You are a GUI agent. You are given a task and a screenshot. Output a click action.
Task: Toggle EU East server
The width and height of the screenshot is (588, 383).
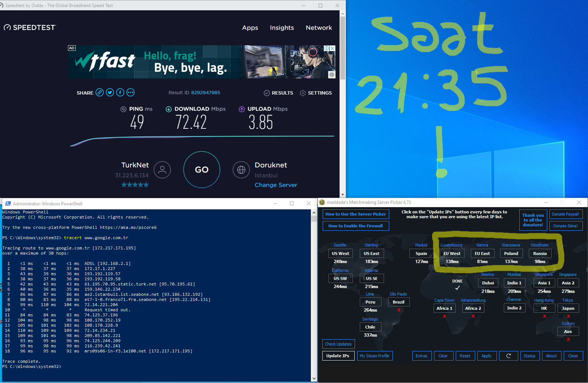(482, 253)
